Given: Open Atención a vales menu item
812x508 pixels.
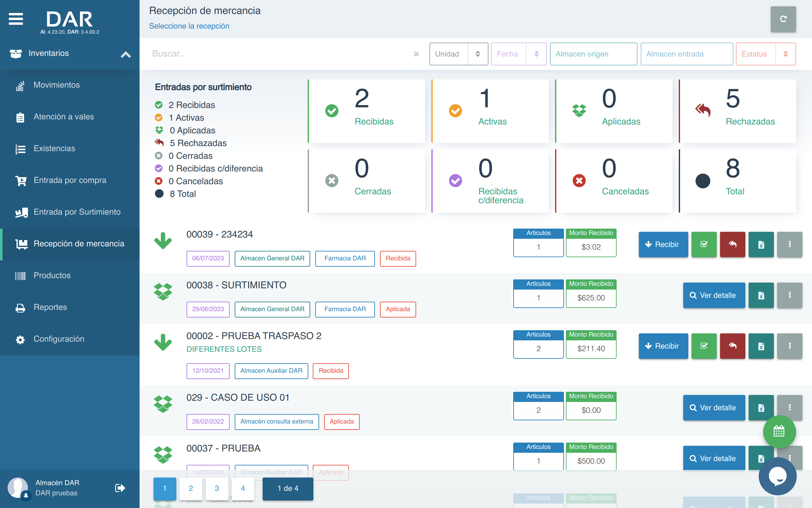Looking at the screenshot, I should pos(70,117).
